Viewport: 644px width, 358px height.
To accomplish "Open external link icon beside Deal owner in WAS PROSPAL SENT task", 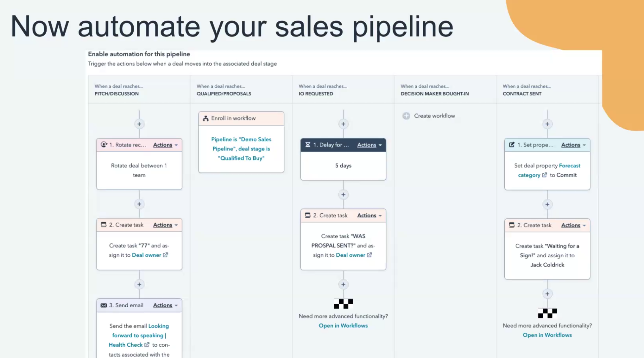I will coord(370,255).
